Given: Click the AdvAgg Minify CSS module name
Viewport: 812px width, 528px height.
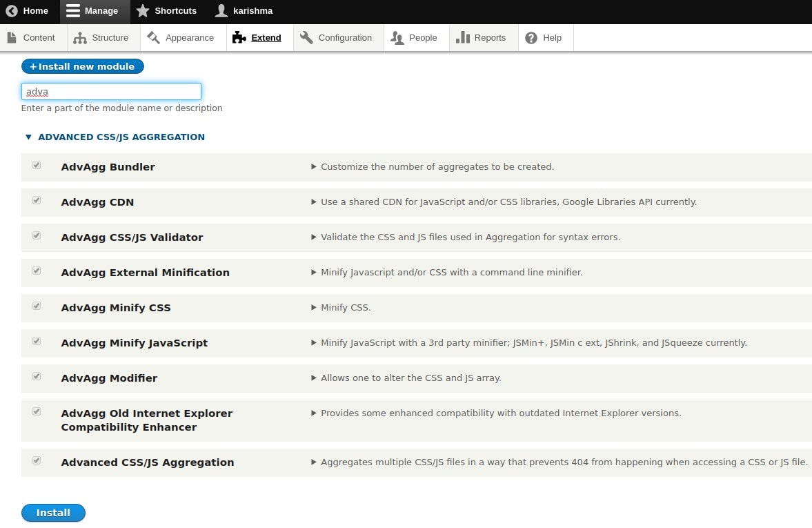Looking at the screenshot, I should [x=115, y=308].
